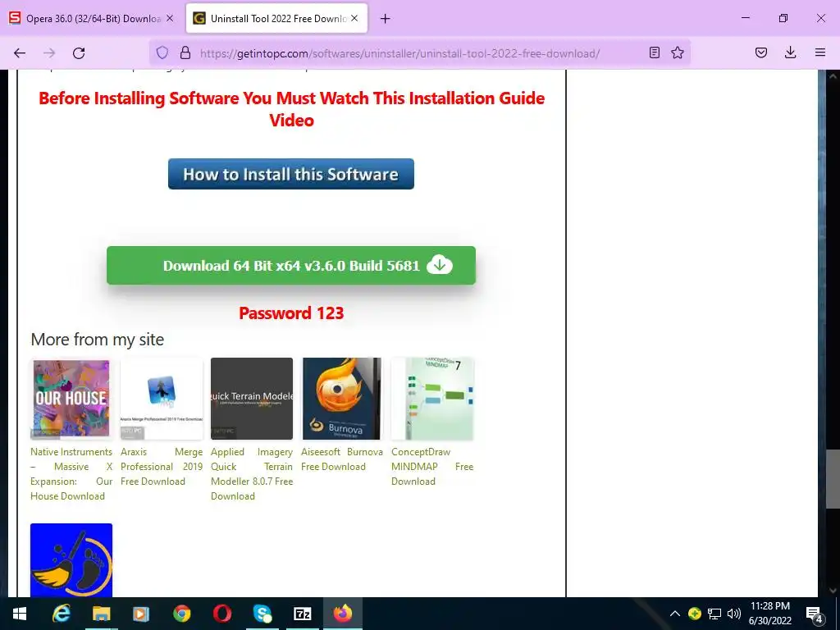This screenshot has height=630, width=840.
Task: Open Native Instruments Massive X Expansion link
Action: [71, 473]
